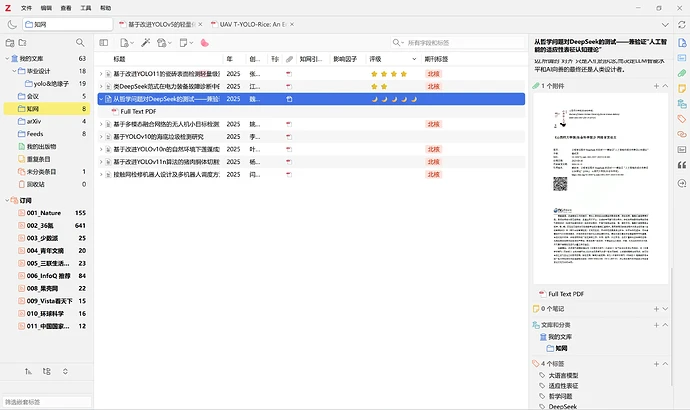Open the new note dropdown

[x=186, y=43]
